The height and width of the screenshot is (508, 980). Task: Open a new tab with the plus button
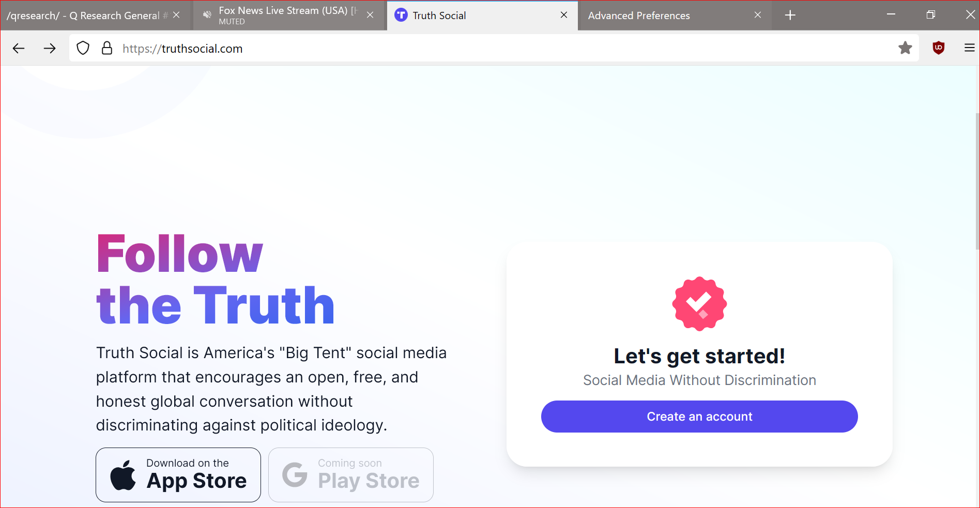pyautogui.click(x=790, y=16)
